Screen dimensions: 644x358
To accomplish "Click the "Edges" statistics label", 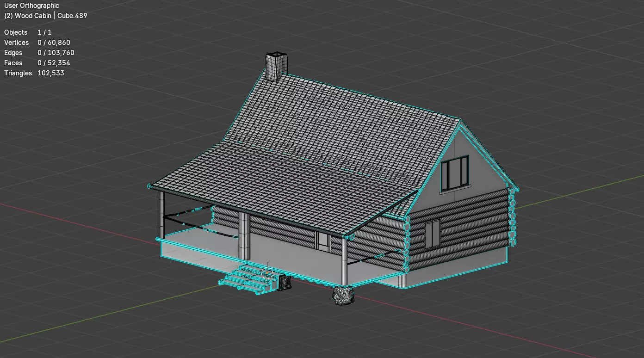I will [13, 53].
